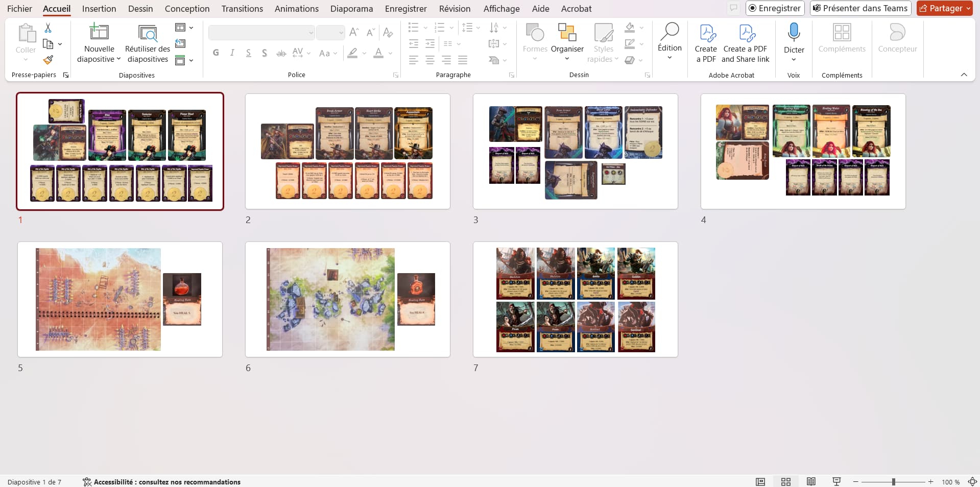Click the Cut scissors icon

(47, 28)
